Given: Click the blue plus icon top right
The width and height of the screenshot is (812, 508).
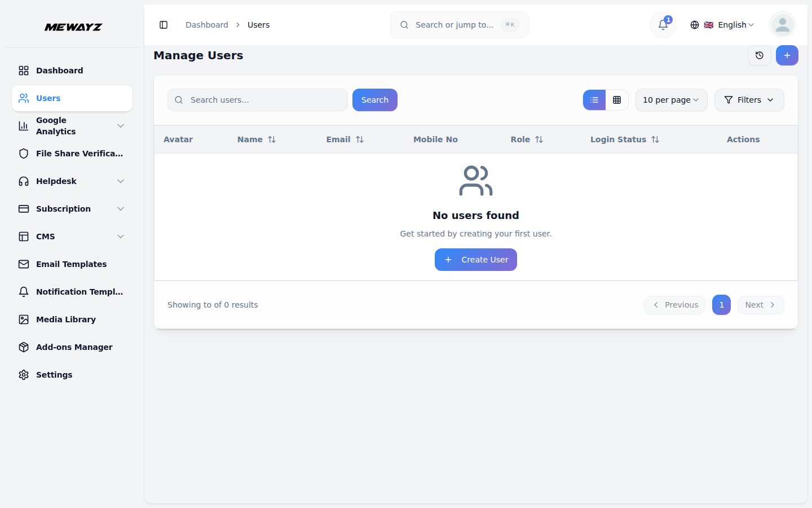Looking at the screenshot, I should (x=787, y=55).
